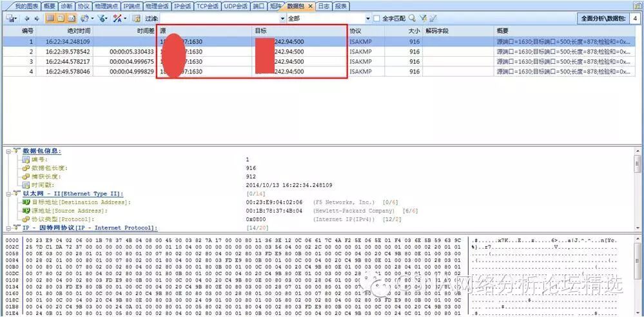This screenshot has height=317, width=644.
Task: Toggle the packet list pane button
Action: click(x=50, y=19)
